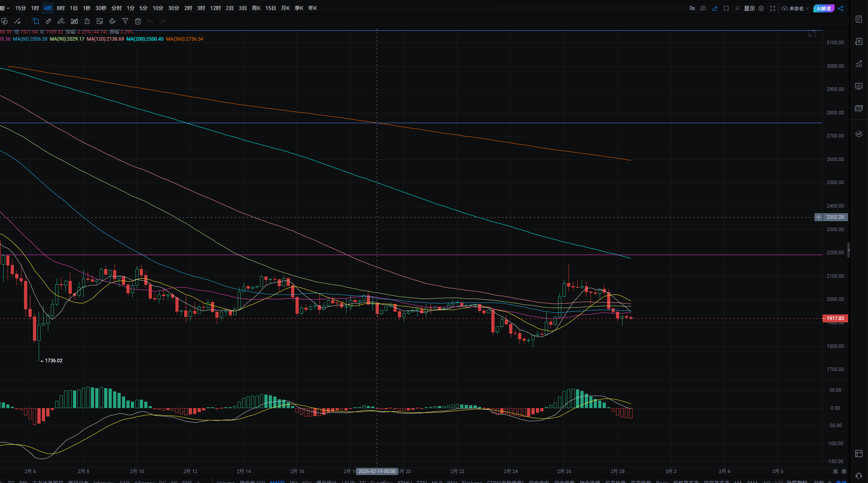Click plus button beside 2352.28 price label

pyautogui.click(x=818, y=217)
